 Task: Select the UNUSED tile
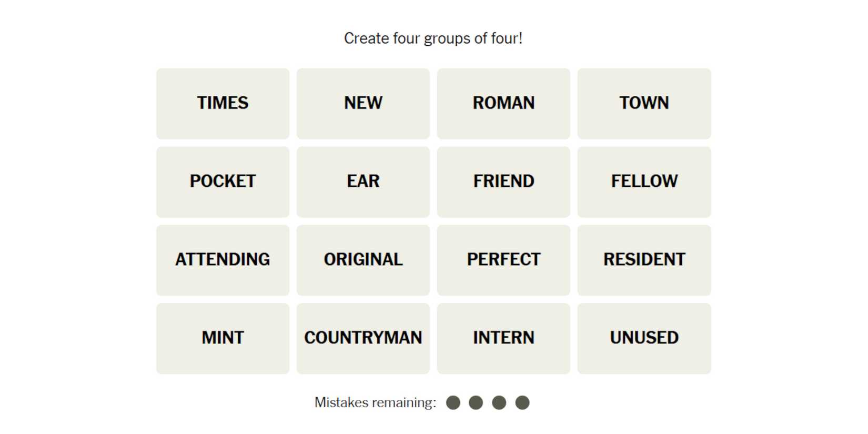click(644, 338)
